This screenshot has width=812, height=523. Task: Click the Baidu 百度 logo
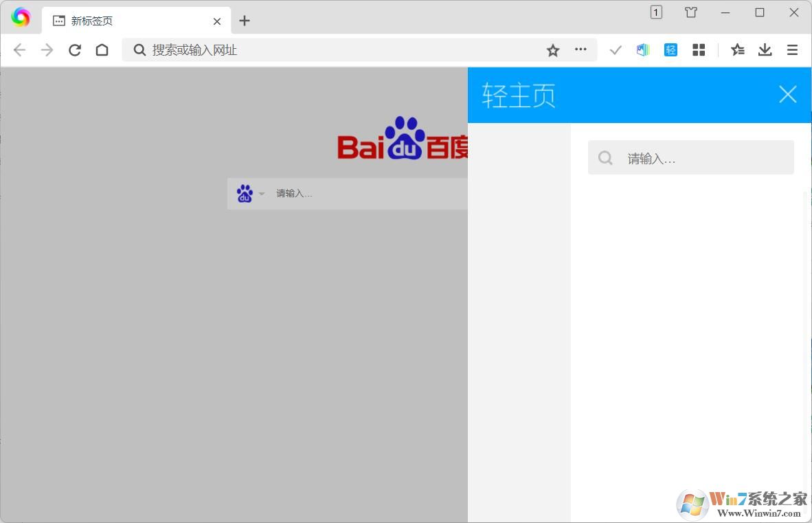(x=403, y=138)
